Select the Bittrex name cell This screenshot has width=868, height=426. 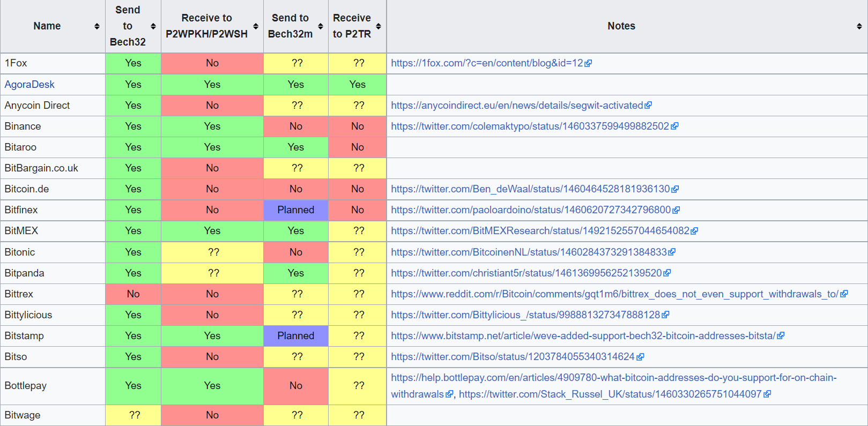point(53,294)
